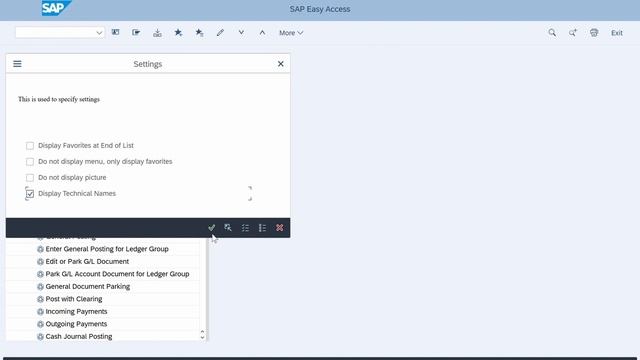Select Cash Journal Posting
Image resolution: width=640 pixels, height=360 pixels.
coord(79,337)
